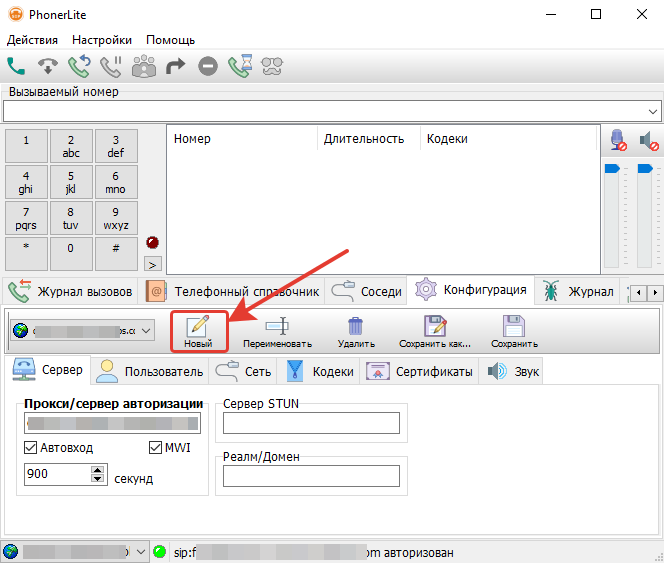664x563 pixels.
Task: Click the conference call people icon
Action: coord(144,67)
